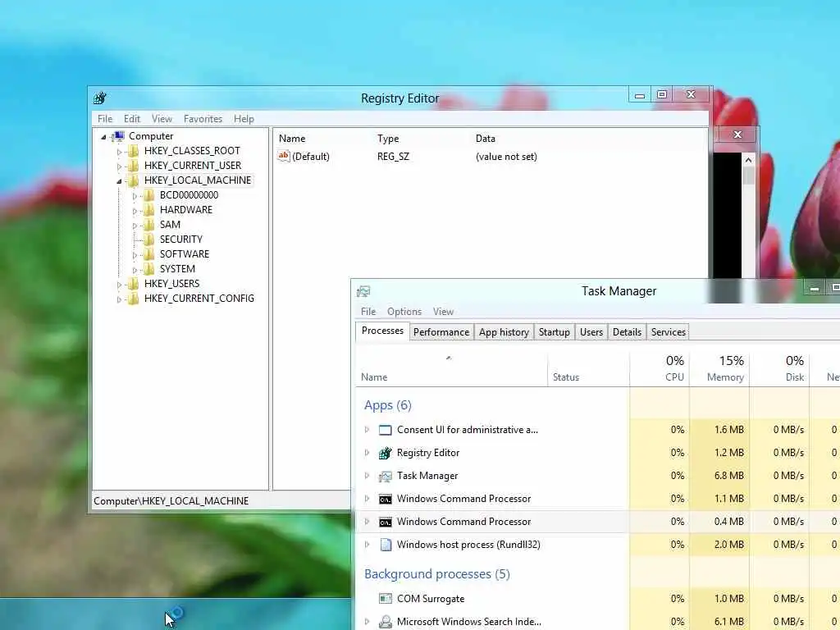
Task: Click the COM Surrogate process icon
Action: pyautogui.click(x=386, y=598)
